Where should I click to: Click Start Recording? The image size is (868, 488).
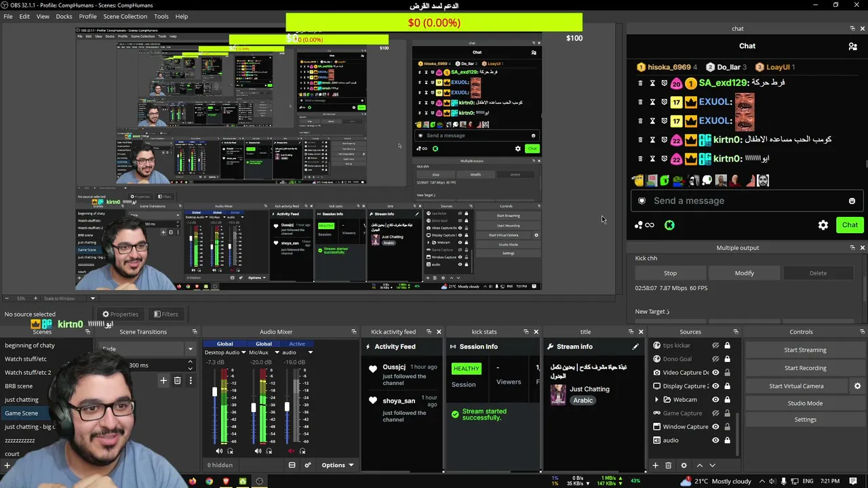pyautogui.click(x=805, y=368)
